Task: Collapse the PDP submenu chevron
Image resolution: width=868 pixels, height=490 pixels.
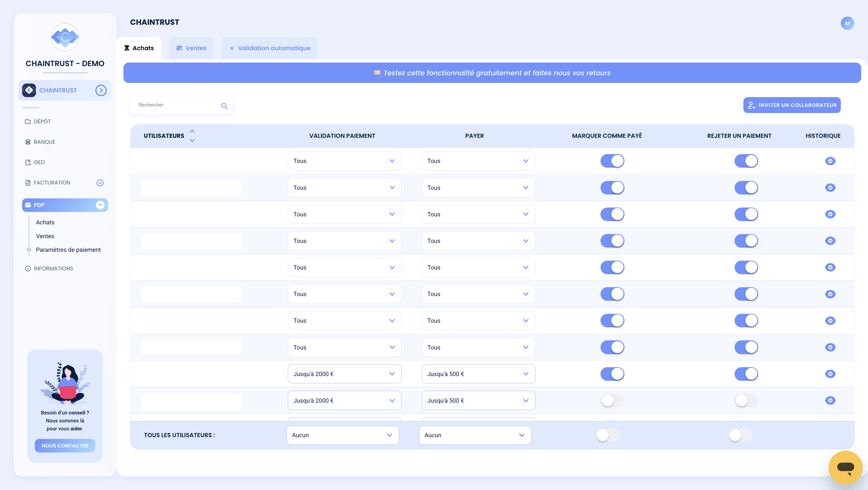Action: coord(100,205)
